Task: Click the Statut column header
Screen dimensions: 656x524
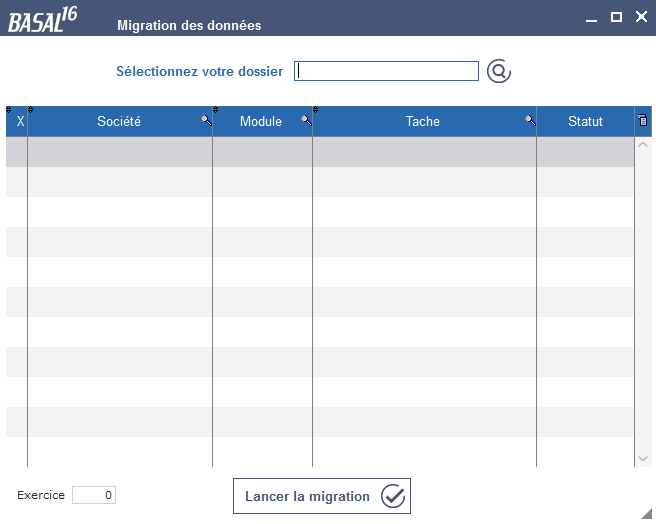Action: pos(585,121)
